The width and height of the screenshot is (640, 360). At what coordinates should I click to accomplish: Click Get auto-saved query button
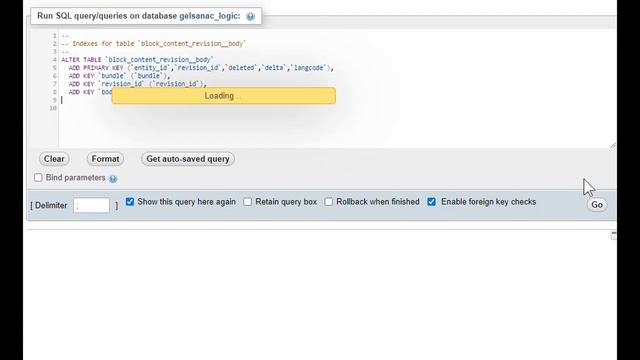pos(188,159)
